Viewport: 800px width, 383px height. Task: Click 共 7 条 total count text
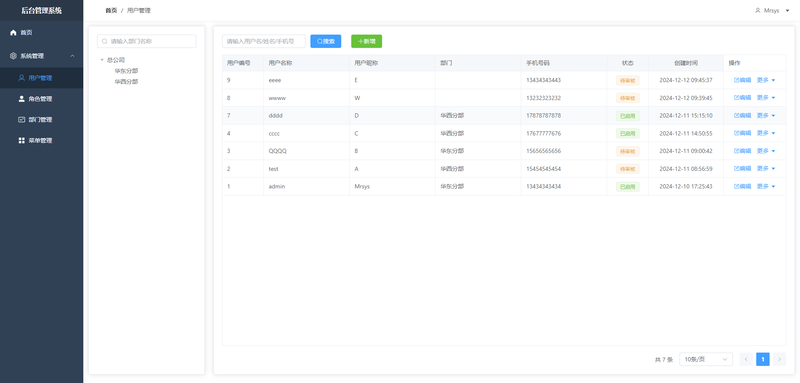(664, 360)
